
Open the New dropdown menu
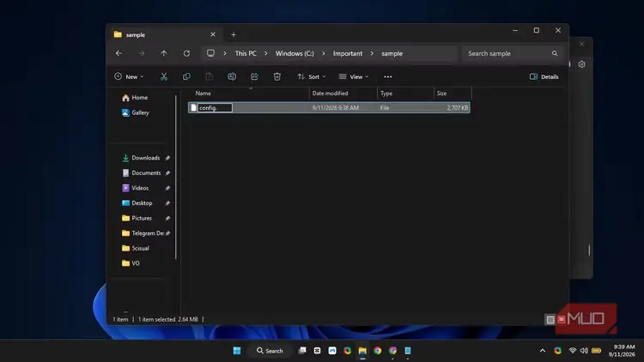point(129,76)
